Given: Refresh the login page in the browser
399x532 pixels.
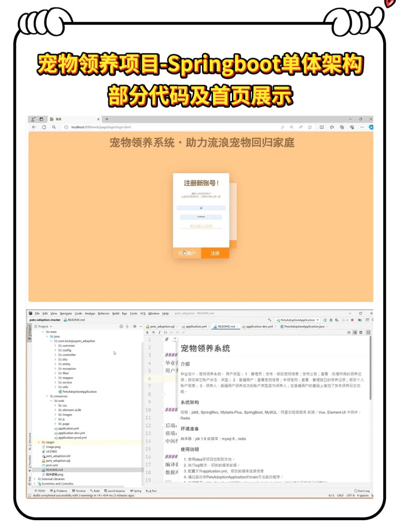Looking at the screenshot, I should click(x=44, y=127).
